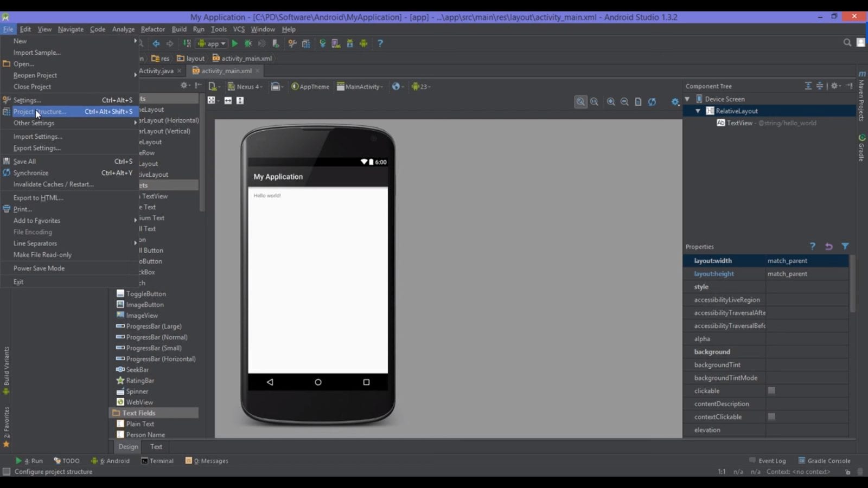
Task: Enable Power Save Mode in File menu
Action: (x=39, y=268)
